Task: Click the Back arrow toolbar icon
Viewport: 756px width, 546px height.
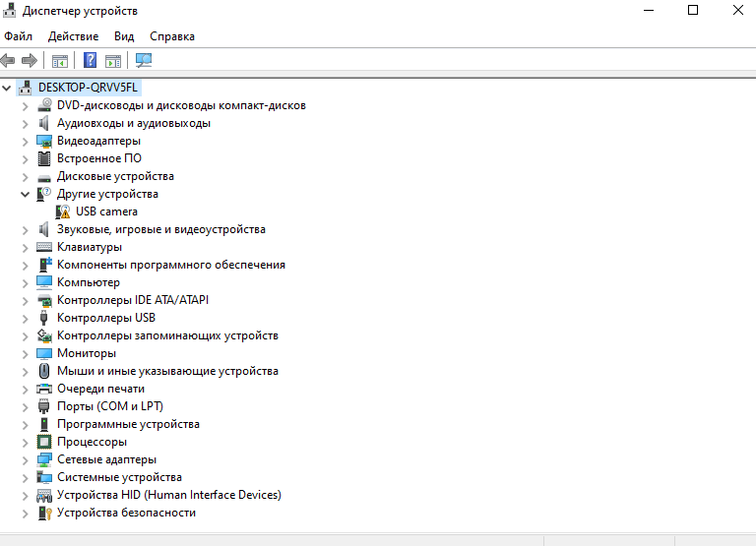Action: tap(8, 60)
